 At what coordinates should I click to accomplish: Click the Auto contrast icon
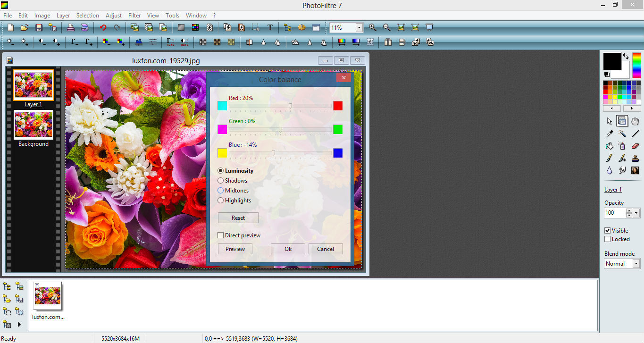[x=185, y=42]
